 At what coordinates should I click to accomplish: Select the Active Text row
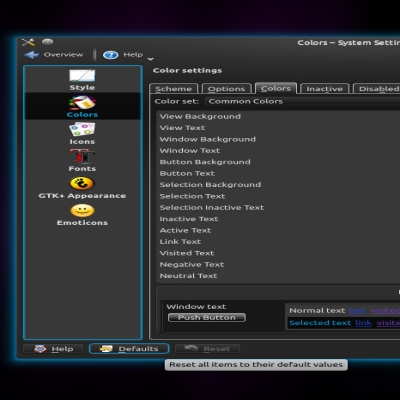278,230
